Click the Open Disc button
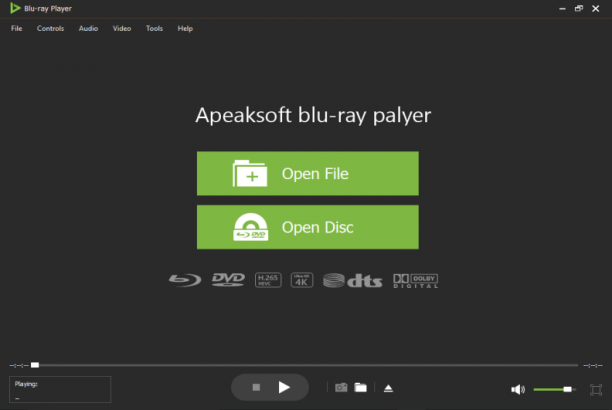Image resolution: width=612 pixels, height=410 pixels. (308, 227)
